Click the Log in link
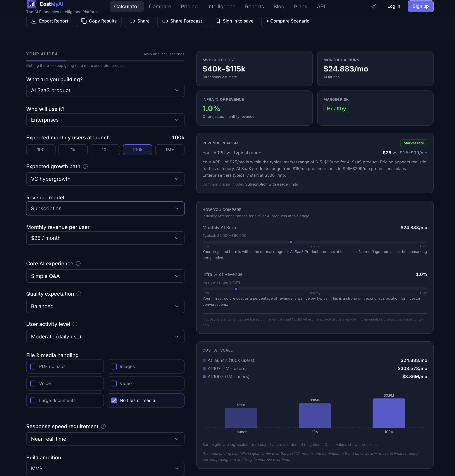This screenshot has width=455, height=476. click(x=394, y=6)
